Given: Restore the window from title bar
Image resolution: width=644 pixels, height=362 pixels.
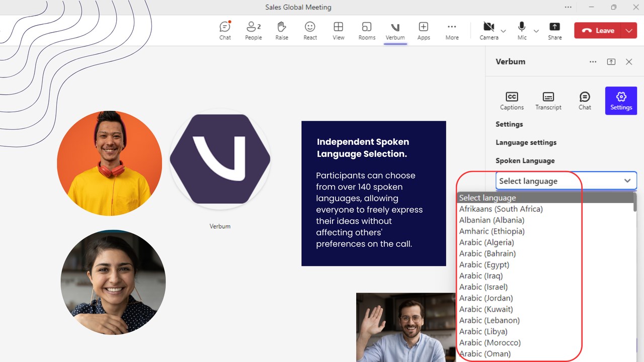Looking at the screenshot, I should click(613, 7).
